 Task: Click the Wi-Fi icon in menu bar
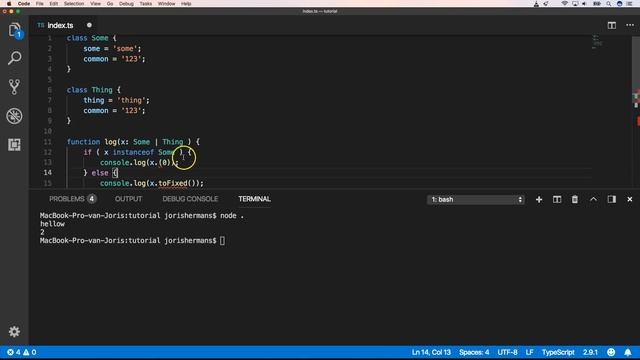click(x=564, y=3)
